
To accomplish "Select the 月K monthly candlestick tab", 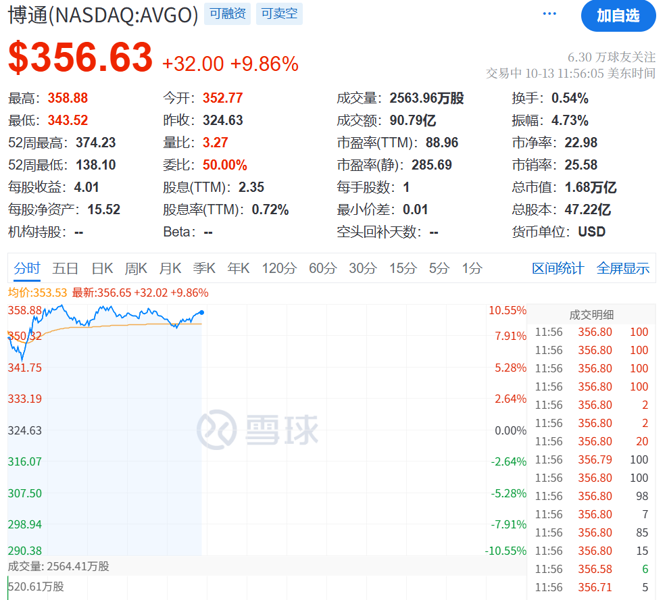I will pos(170,268).
